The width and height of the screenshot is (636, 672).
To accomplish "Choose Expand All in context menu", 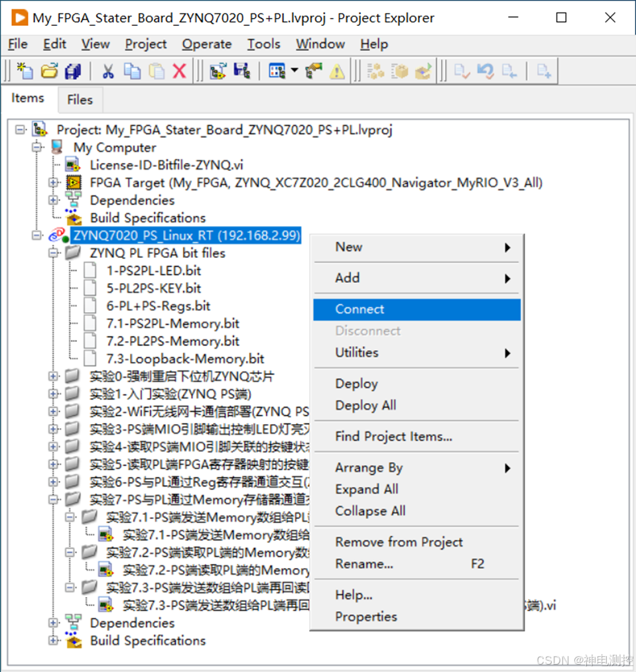I will (x=417, y=489).
